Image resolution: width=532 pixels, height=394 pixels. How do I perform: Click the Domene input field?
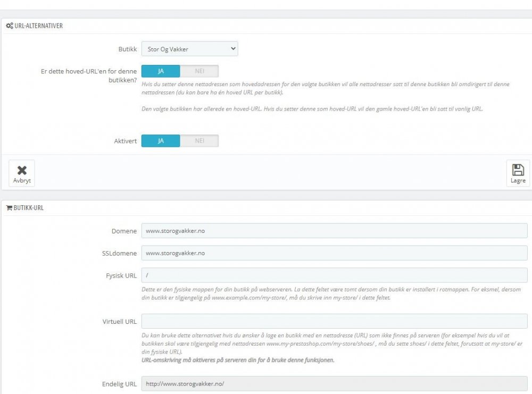(334, 231)
